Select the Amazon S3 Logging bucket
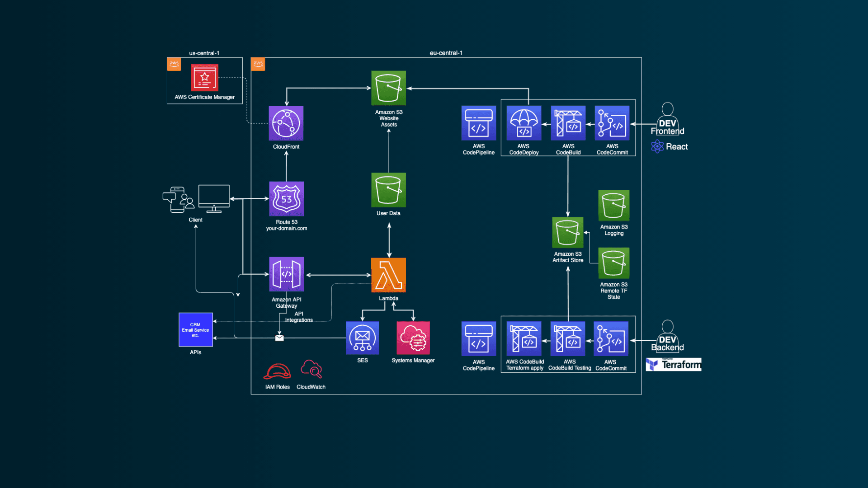868x488 pixels. [613, 206]
